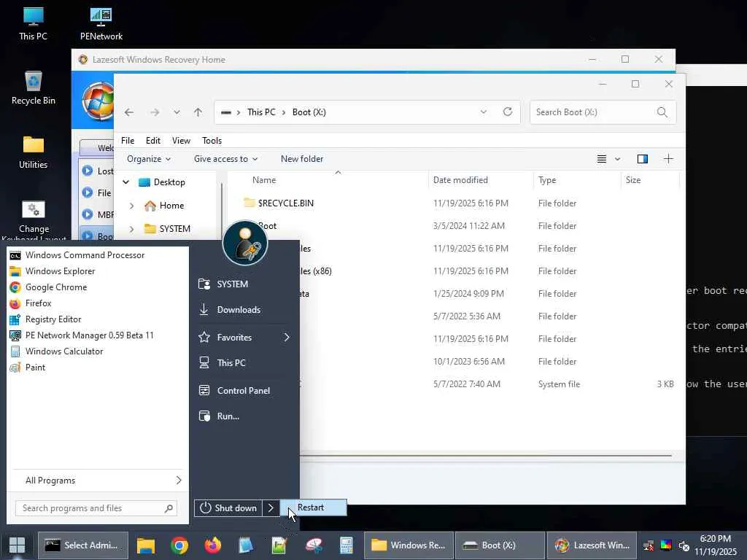
Task: Click the search magnifier in Explorer
Action: point(662,112)
